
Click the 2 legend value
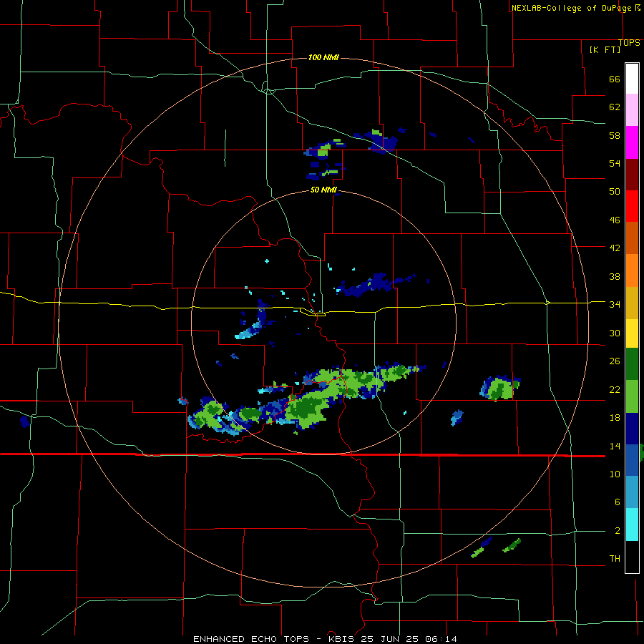click(617, 531)
